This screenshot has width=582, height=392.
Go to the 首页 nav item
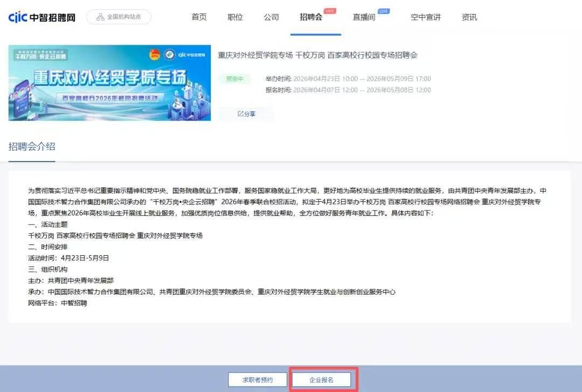point(199,17)
